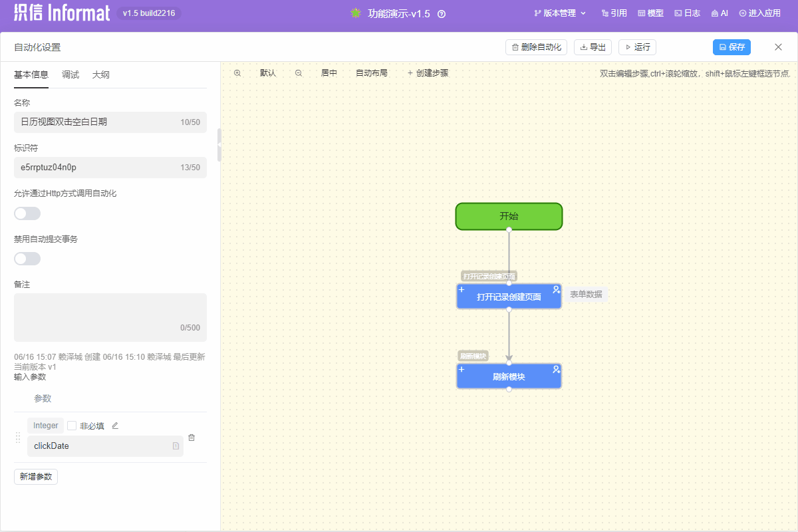
Task: Click the help question mark beside 功能演示-v1.5
Action: [442, 13]
